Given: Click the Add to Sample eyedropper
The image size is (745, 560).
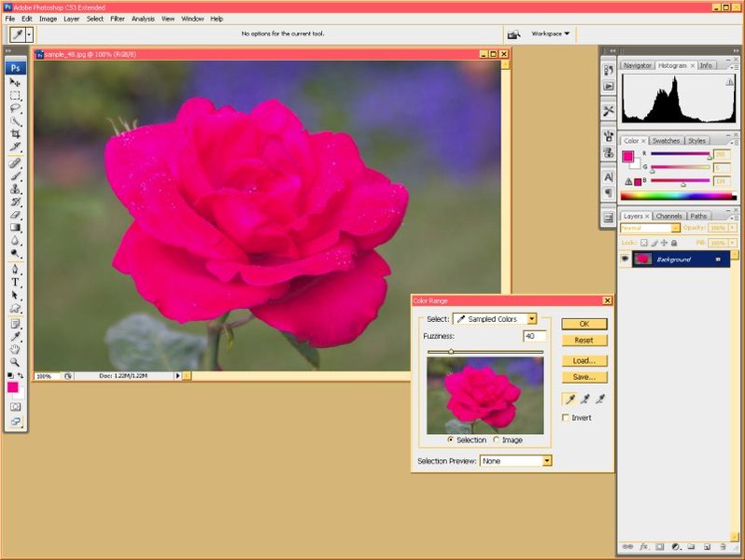Looking at the screenshot, I should 585,399.
